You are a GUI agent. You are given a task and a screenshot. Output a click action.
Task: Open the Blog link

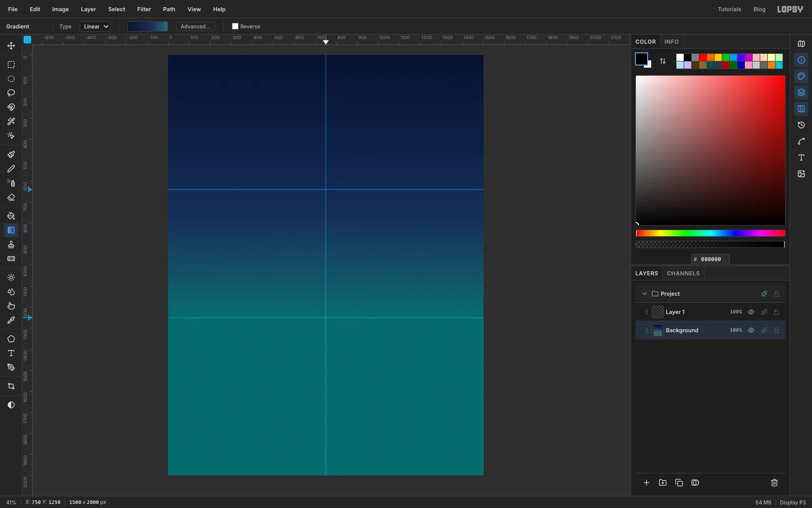coord(759,9)
